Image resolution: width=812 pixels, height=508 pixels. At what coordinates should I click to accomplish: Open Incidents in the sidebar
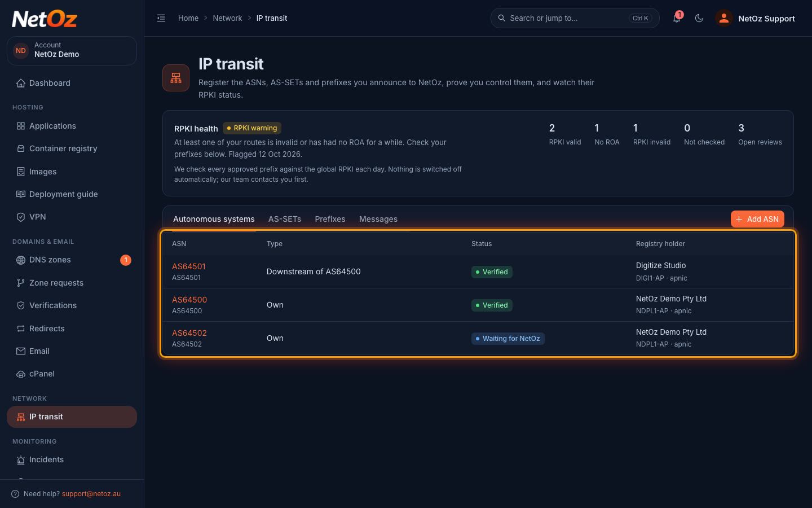tap(72, 459)
